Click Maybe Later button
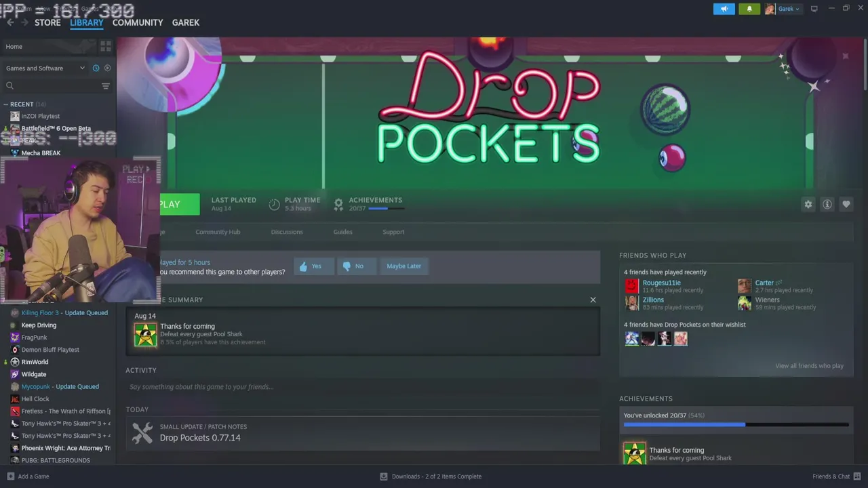 (403, 266)
